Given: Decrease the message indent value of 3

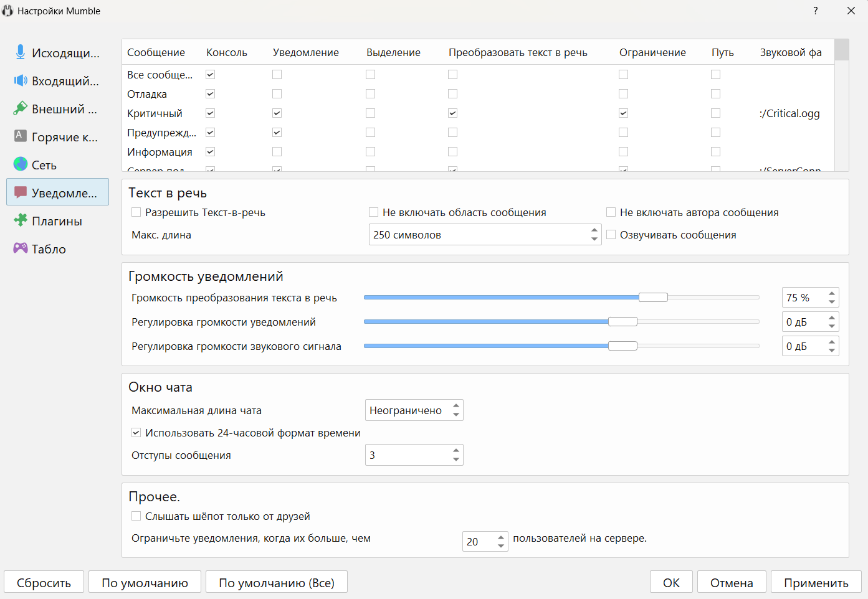Looking at the screenshot, I should point(456,460).
